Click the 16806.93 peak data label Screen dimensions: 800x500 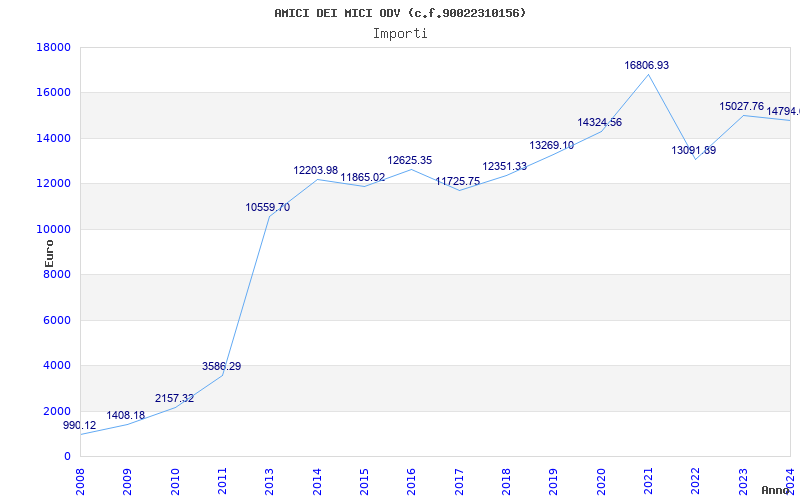[647, 65]
